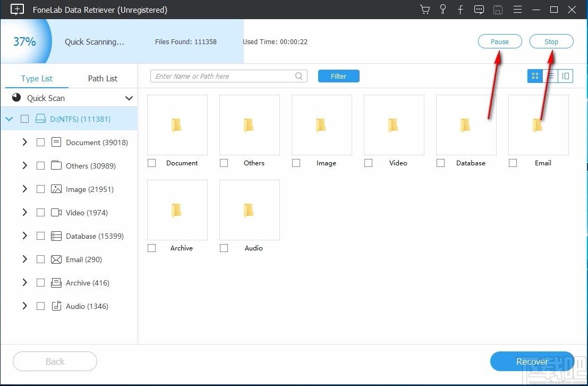Click the Image type icon in sidebar
This screenshot has width=588, height=386.
click(56, 189)
